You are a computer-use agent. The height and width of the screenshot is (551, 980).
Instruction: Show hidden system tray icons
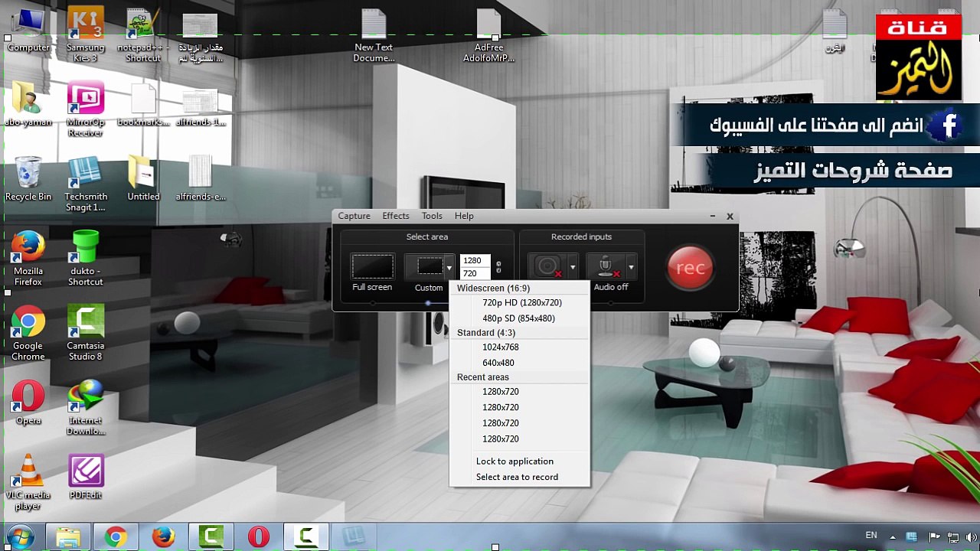click(x=893, y=537)
